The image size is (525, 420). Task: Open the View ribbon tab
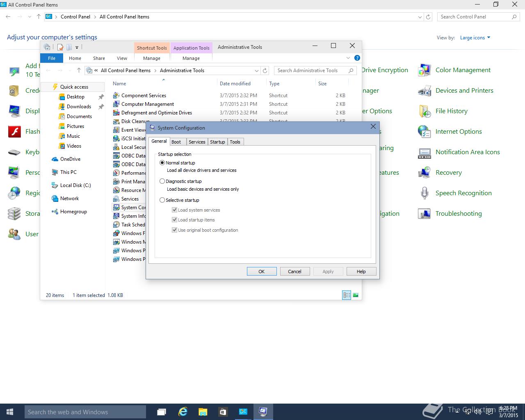[122, 58]
